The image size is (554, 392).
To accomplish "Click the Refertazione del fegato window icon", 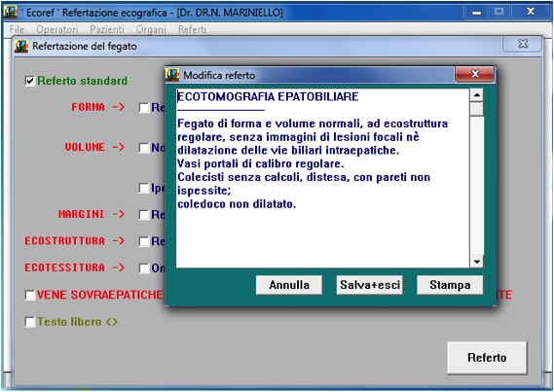I will [21, 47].
